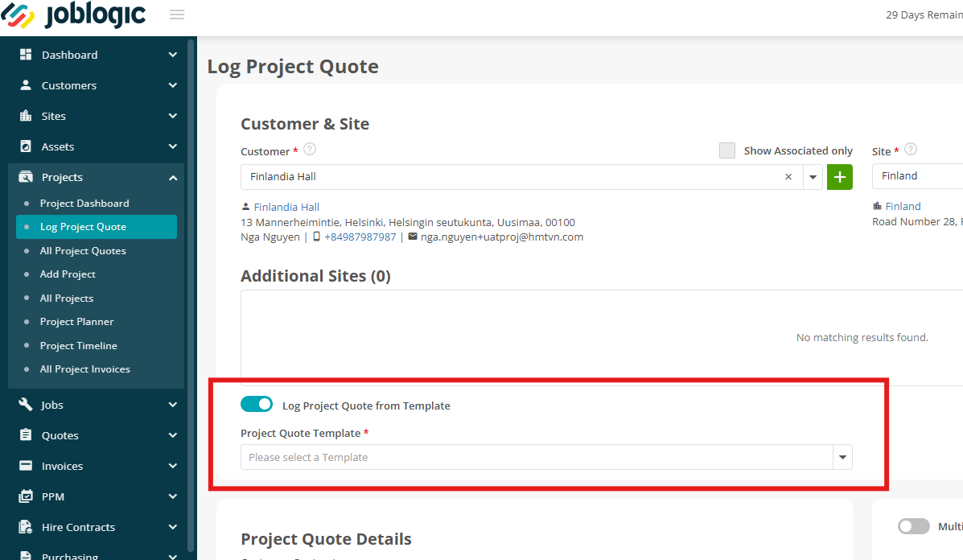Click the 29 Days Remaining text
This screenshot has height=560, width=963.
point(924,14)
